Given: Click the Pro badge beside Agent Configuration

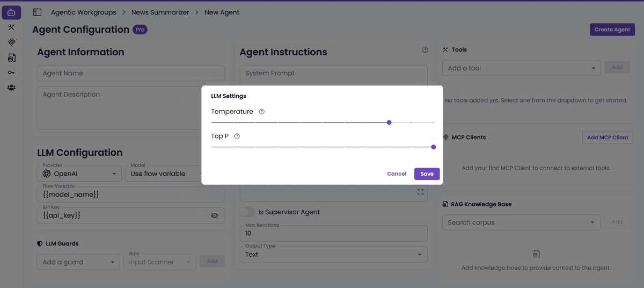Looking at the screenshot, I should (x=140, y=30).
